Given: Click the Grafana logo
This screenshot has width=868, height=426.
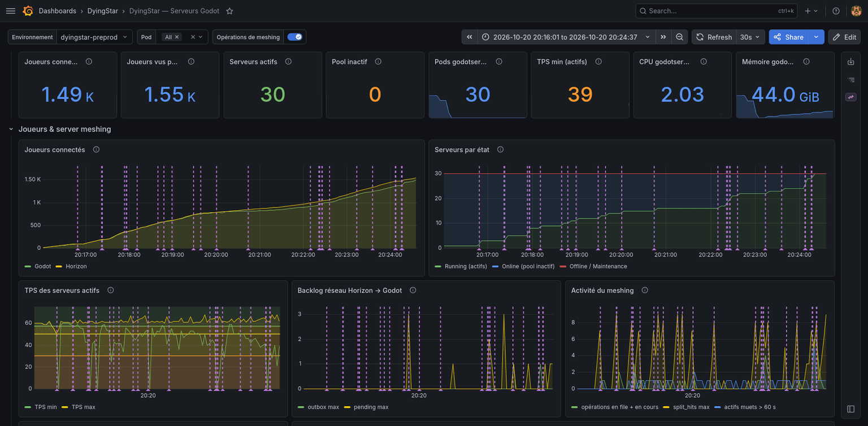Looking at the screenshot, I should pos(28,11).
